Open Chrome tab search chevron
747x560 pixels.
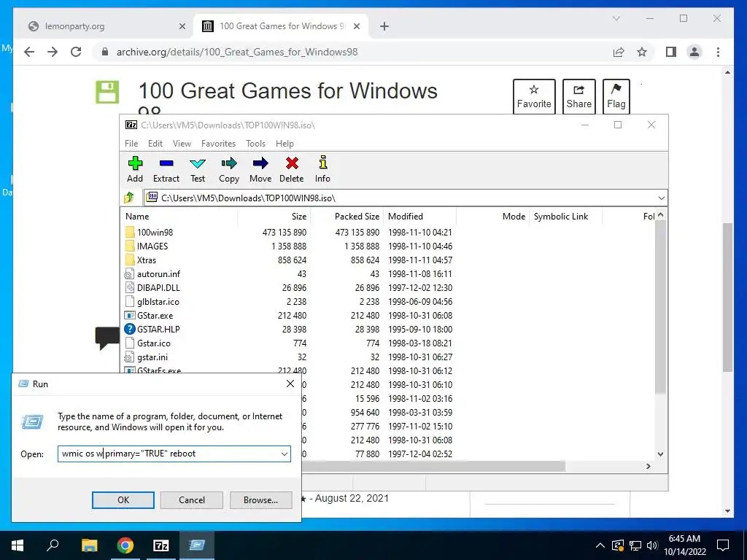point(616,18)
